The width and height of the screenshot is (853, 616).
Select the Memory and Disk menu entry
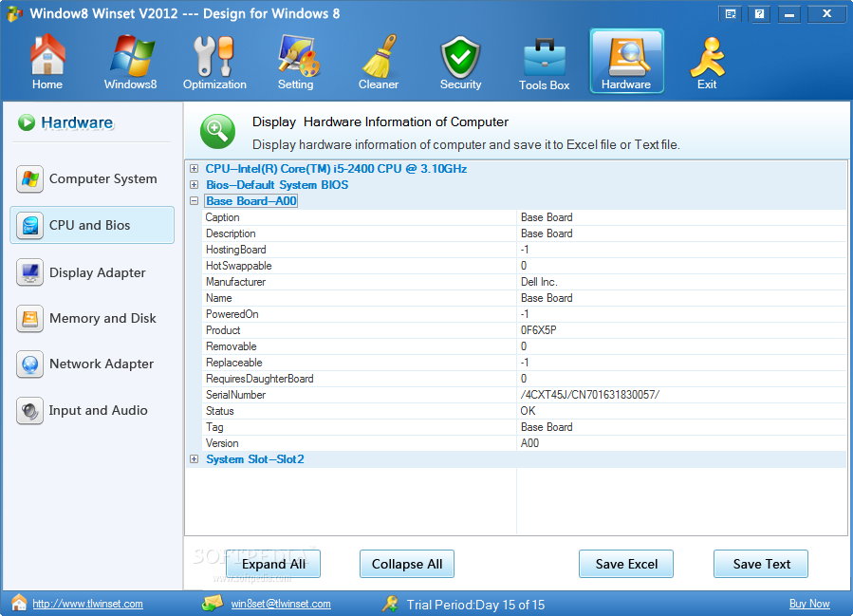92,318
